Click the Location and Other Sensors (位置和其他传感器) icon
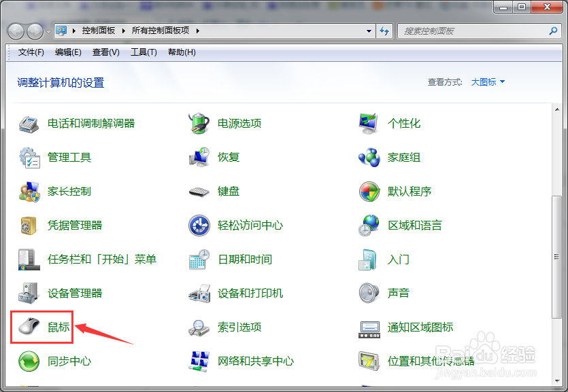 369,361
